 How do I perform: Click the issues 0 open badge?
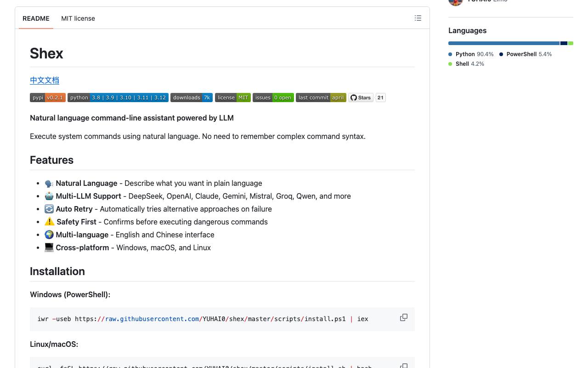(x=273, y=98)
